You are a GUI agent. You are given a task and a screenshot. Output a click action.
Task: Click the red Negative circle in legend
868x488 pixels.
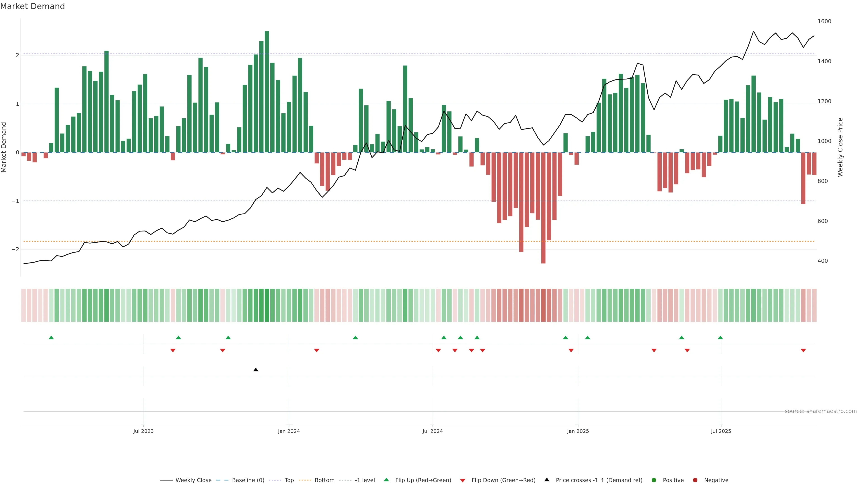[x=695, y=480]
